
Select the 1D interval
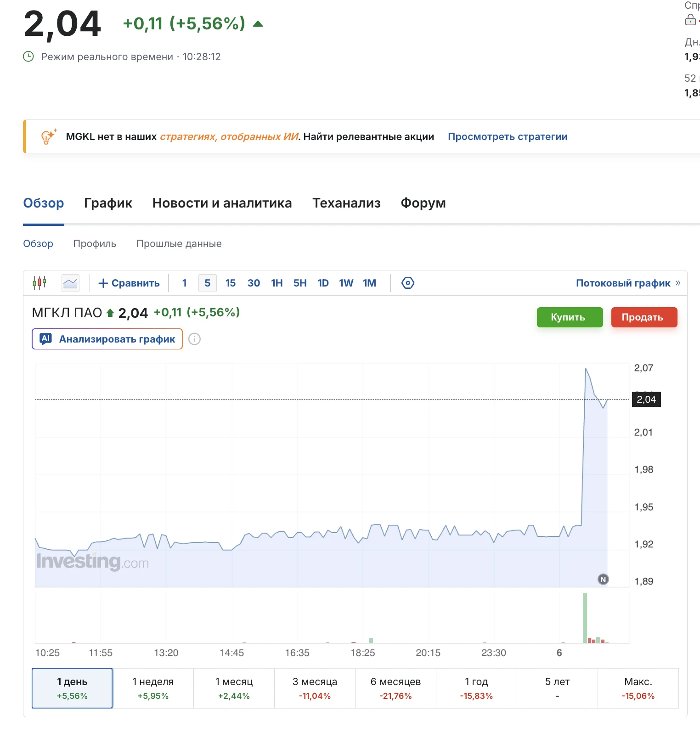[x=323, y=283]
